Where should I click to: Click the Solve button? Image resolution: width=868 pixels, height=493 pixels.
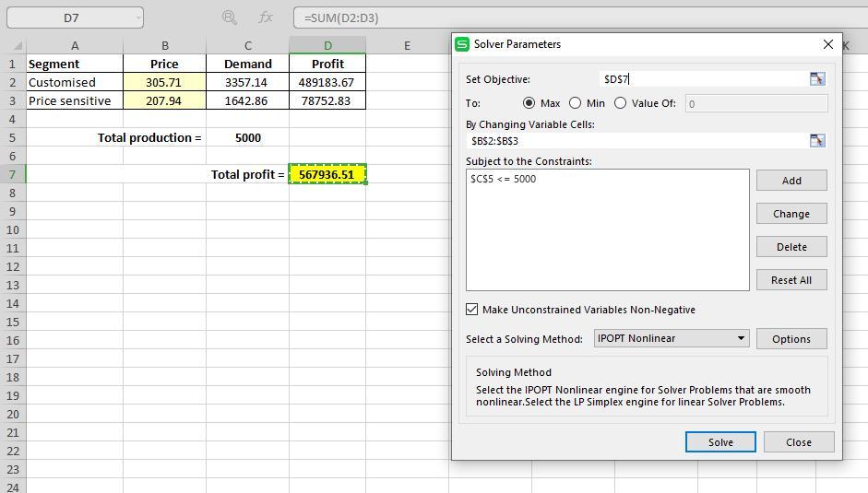tap(720, 442)
